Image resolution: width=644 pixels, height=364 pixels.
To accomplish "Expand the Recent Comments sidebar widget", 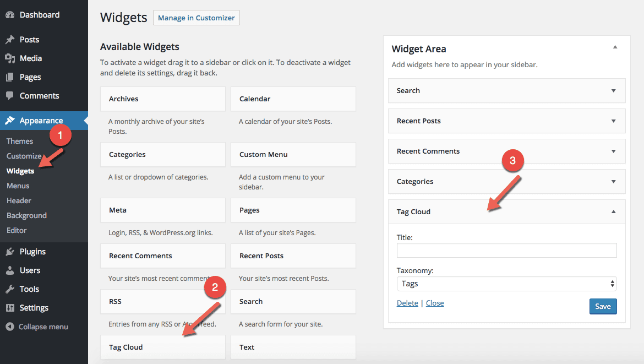I will click(613, 151).
